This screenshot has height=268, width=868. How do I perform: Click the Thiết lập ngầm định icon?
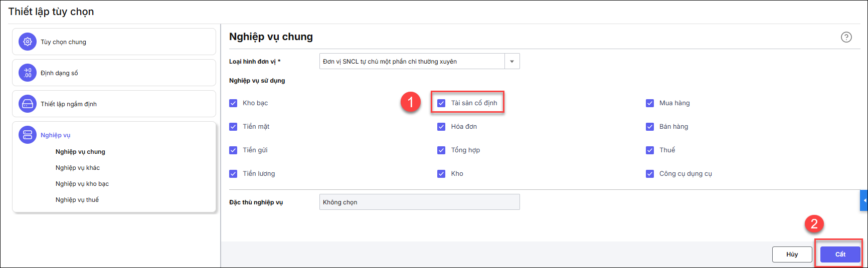click(28, 104)
